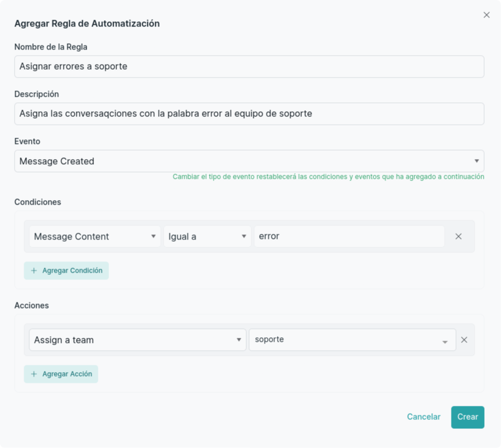Image resolution: width=501 pixels, height=448 pixels.
Task: Open the Igual a operator dropdown
Action: pyautogui.click(x=207, y=236)
